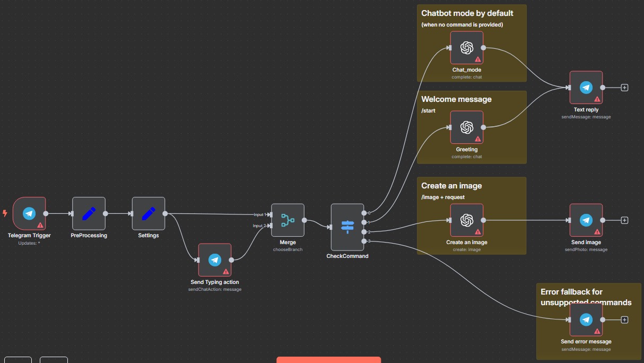Select the Create an image OpenAI node

coord(467,220)
